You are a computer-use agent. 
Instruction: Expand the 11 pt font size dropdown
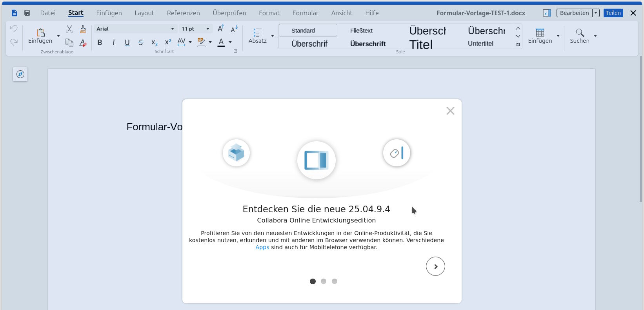(208, 29)
